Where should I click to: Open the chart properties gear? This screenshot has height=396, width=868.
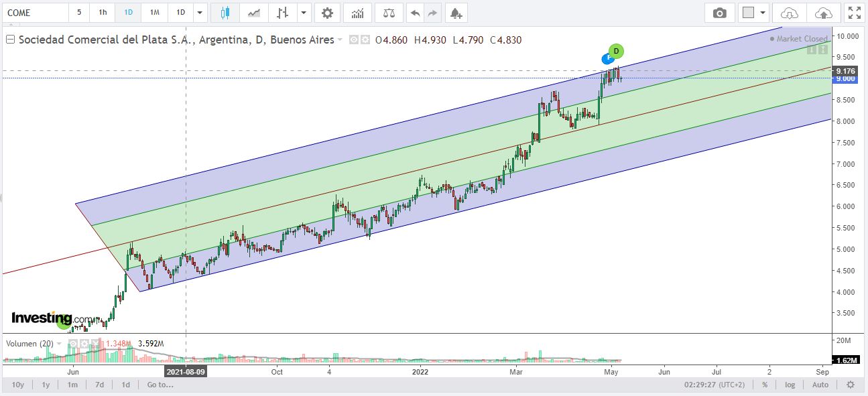[x=327, y=13]
